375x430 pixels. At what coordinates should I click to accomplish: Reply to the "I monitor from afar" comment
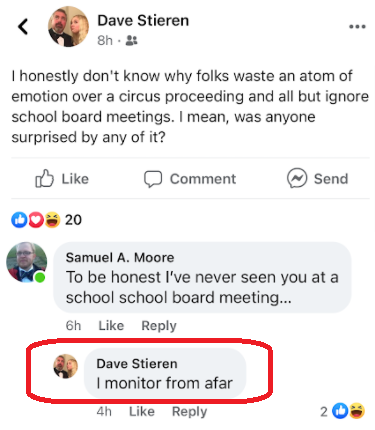coord(189,412)
